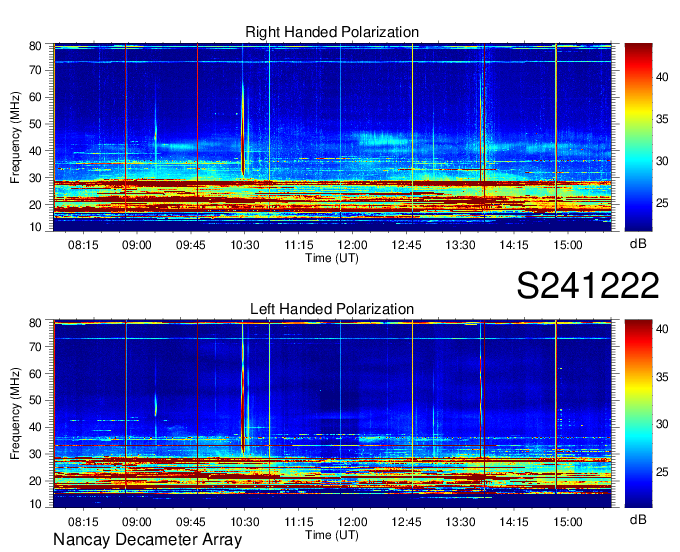The height and width of the screenshot is (552, 680).
Task: Click Frequency (MHz) label of Right Handed plot
Action: pyautogui.click(x=15, y=137)
